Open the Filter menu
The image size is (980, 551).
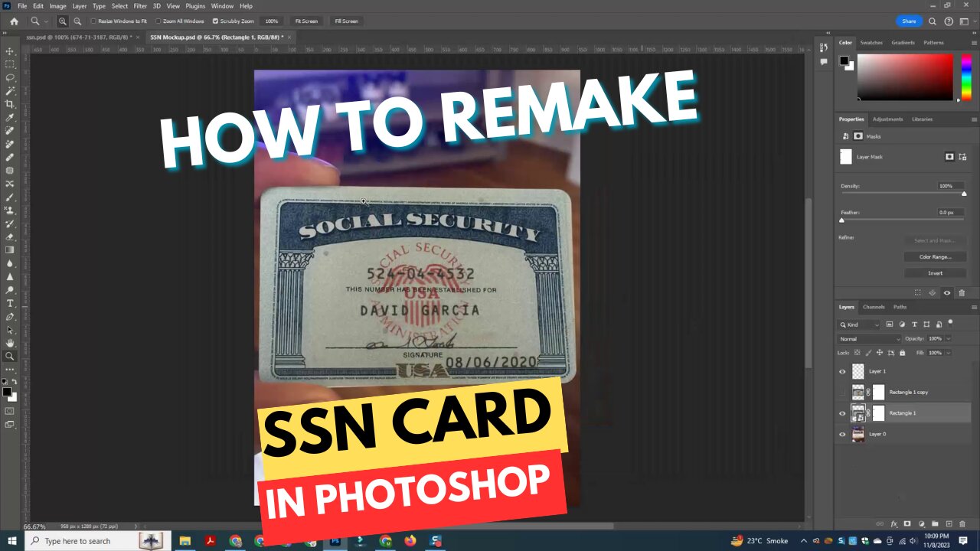[140, 6]
